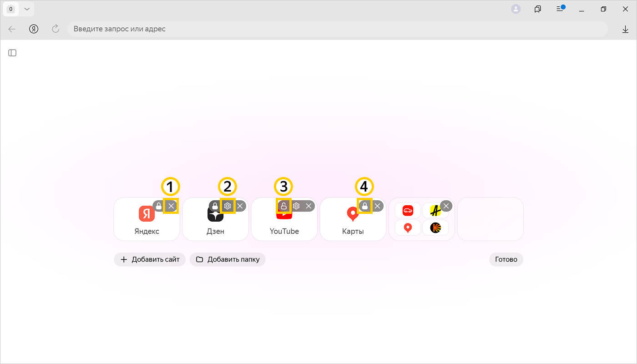Unpin the Карты tile using its lock icon
The height and width of the screenshot is (364, 637).
point(364,206)
